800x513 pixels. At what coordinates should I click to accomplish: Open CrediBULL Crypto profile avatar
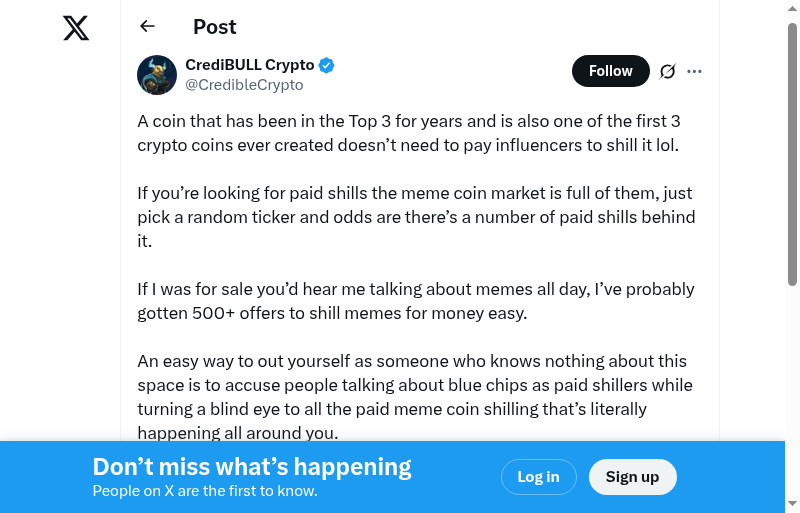(x=157, y=75)
